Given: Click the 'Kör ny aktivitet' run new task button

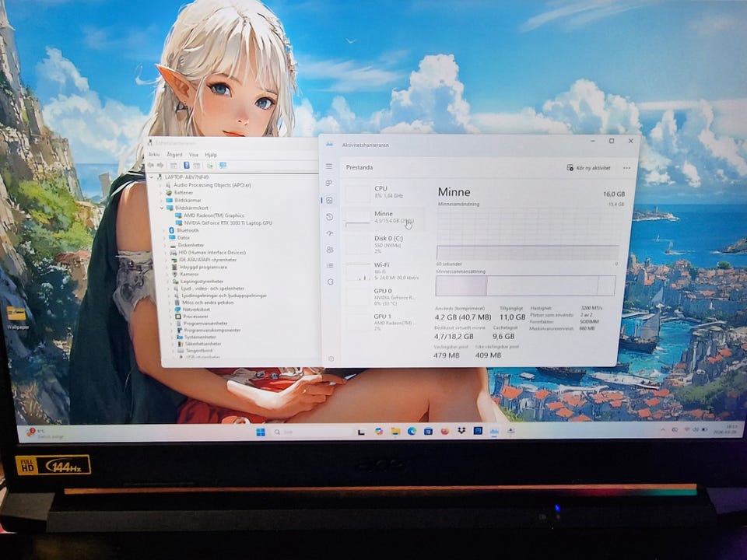Looking at the screenshot, I should 588,168.
